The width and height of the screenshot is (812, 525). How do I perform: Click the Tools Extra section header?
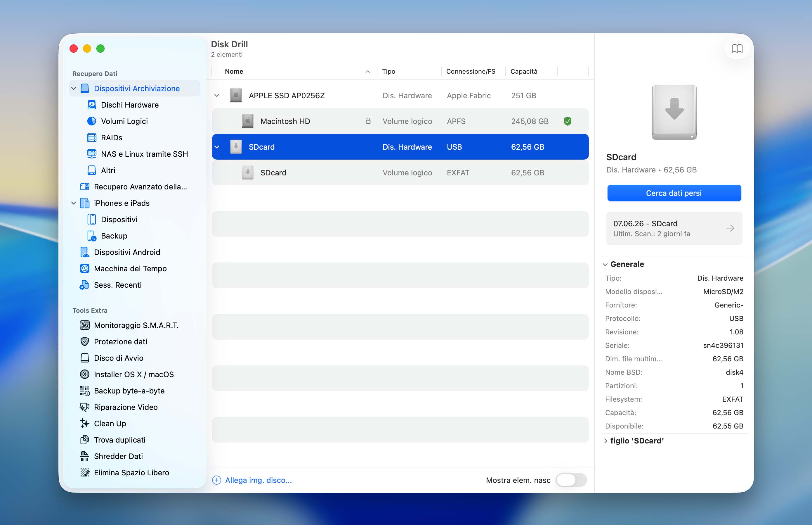[90, 310]
